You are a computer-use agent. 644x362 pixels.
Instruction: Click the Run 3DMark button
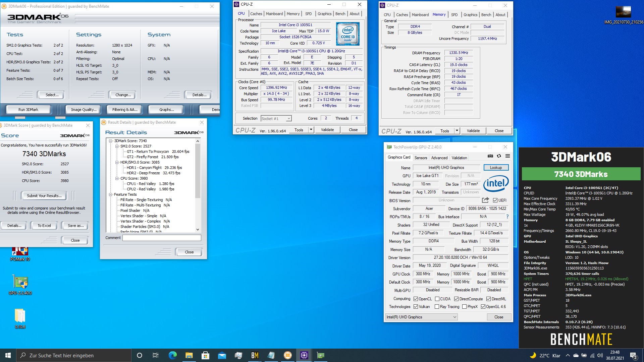pyautogui.click(x=28, y=110)
